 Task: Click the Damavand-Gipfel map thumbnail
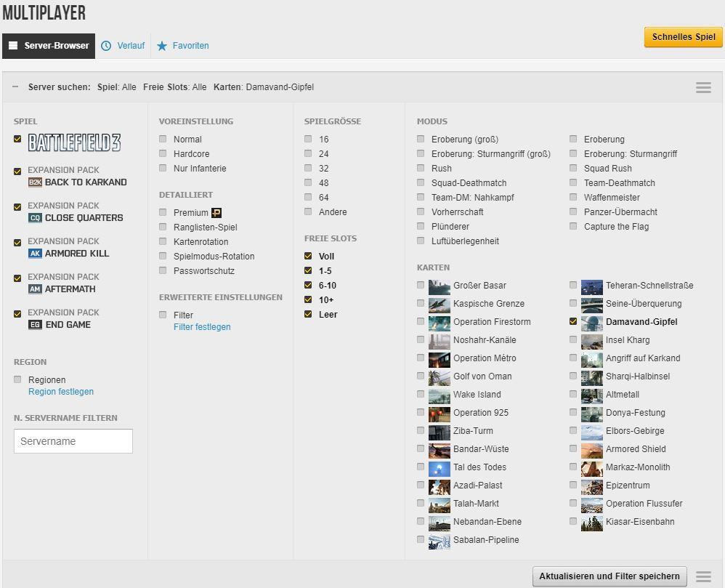[x=592, y=323]
